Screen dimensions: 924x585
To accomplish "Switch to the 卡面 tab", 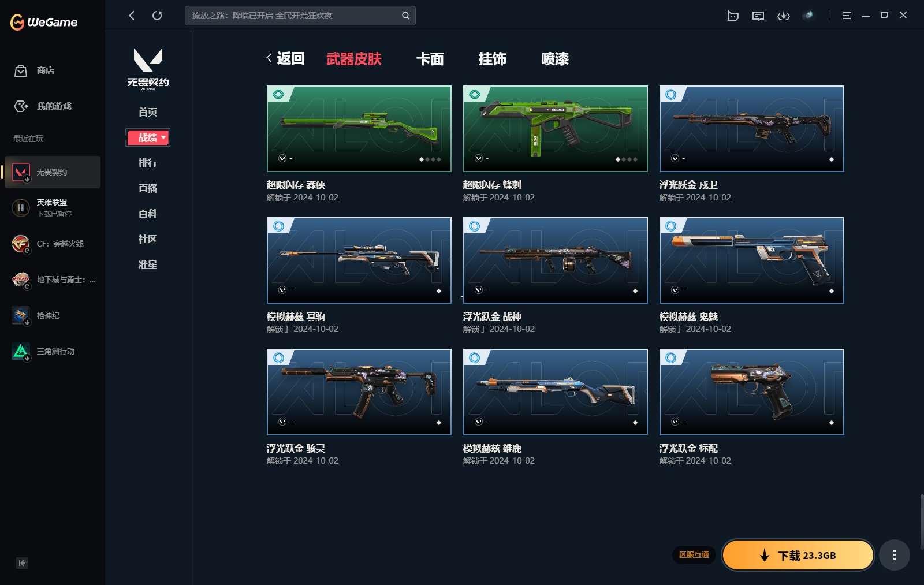I will pos(430,59).
